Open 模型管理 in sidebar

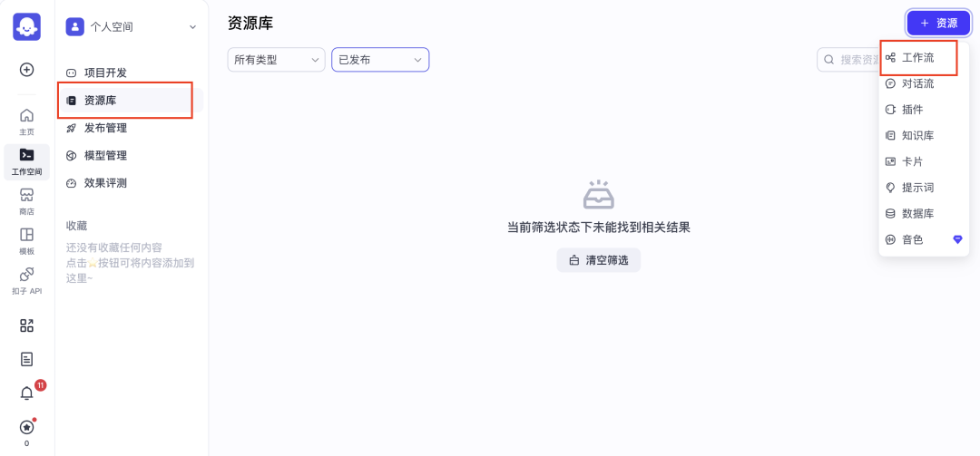[130, 156]
